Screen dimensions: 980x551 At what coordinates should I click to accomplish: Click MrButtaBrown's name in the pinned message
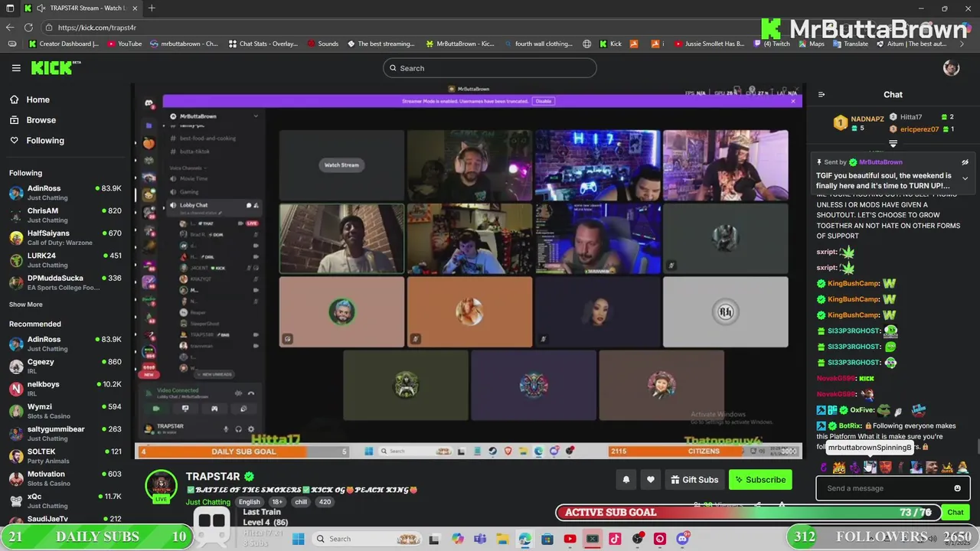click(880, 162)
